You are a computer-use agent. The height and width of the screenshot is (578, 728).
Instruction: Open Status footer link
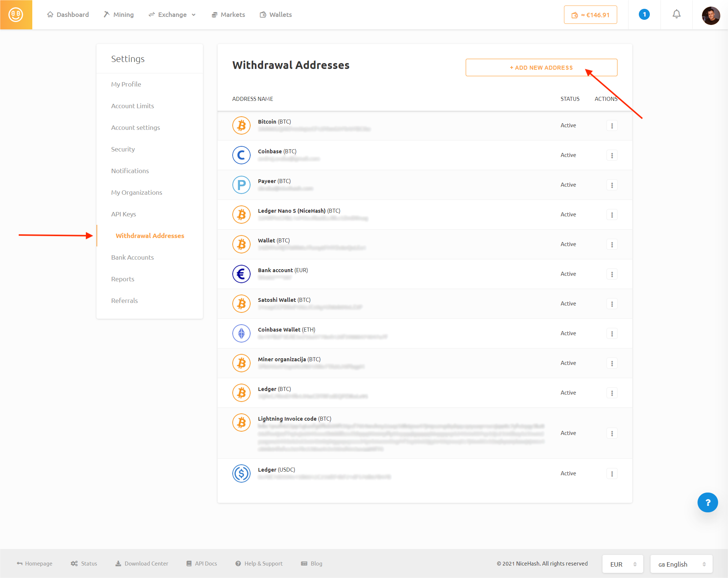tap(84, 564)
